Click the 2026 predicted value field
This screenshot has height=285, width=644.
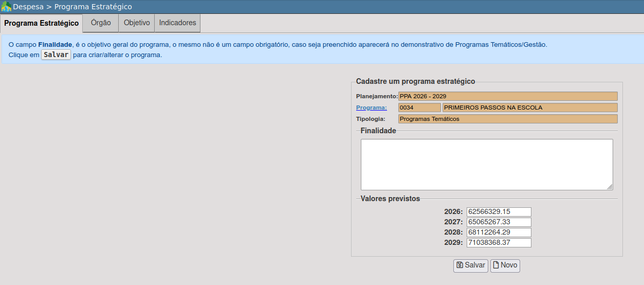(498, 212)
